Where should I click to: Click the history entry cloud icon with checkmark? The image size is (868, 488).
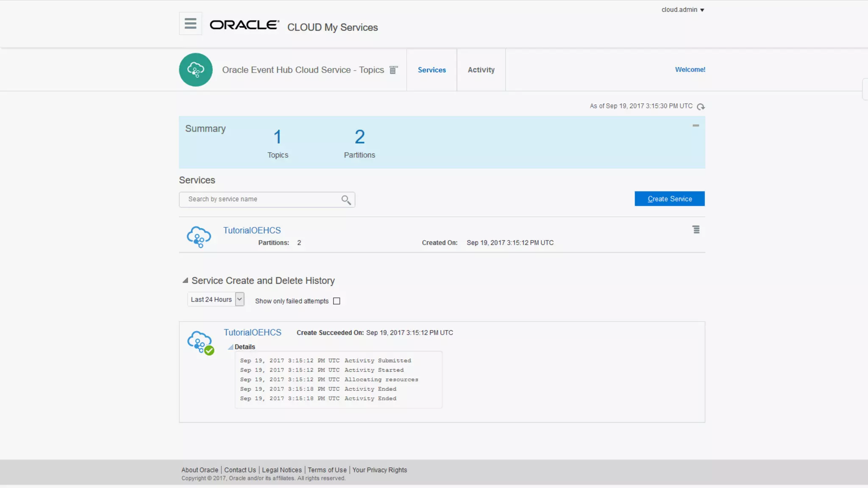(x=200, y=342)
